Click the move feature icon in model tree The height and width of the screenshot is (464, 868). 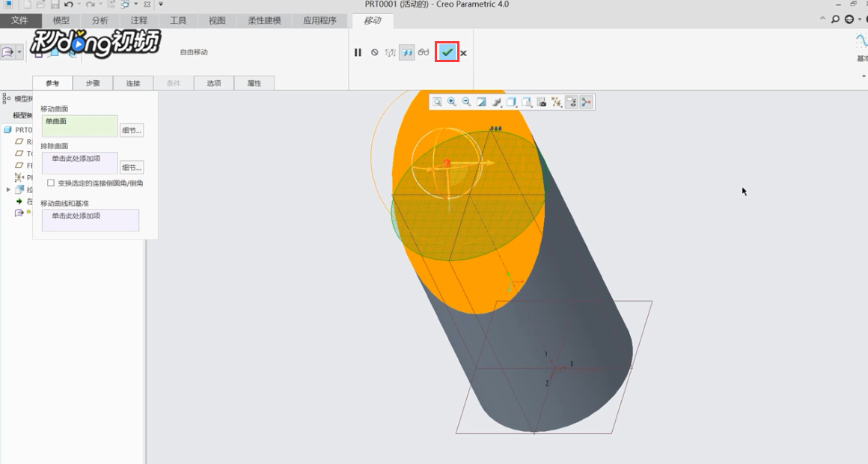click(x=19, y=213)
